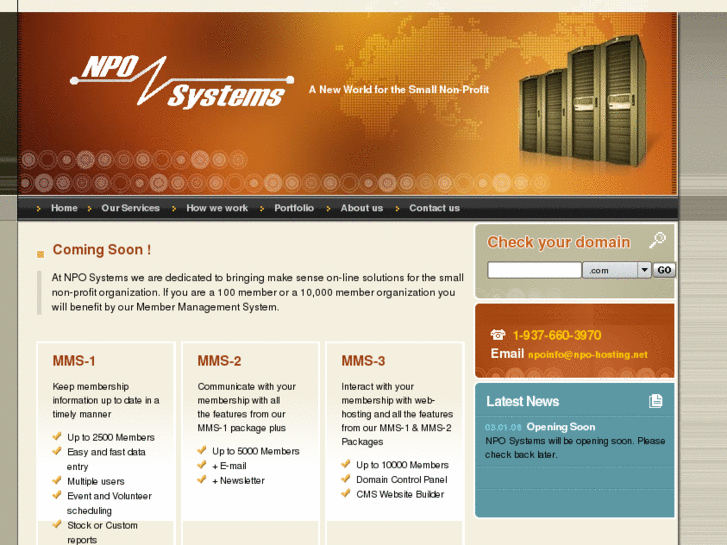Click the 03.01.08 news date

click(503, 427)
